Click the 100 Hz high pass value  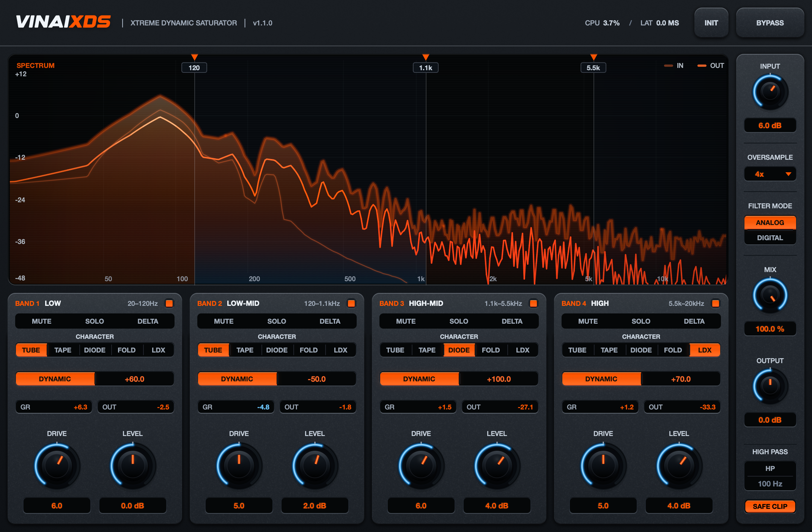click(770, 484)
